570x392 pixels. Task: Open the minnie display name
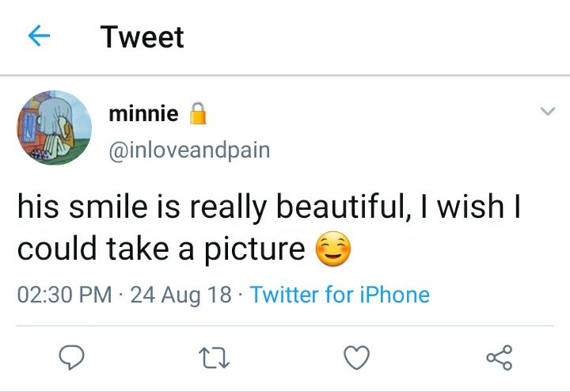pyautogui.click(x=143, y=113)
